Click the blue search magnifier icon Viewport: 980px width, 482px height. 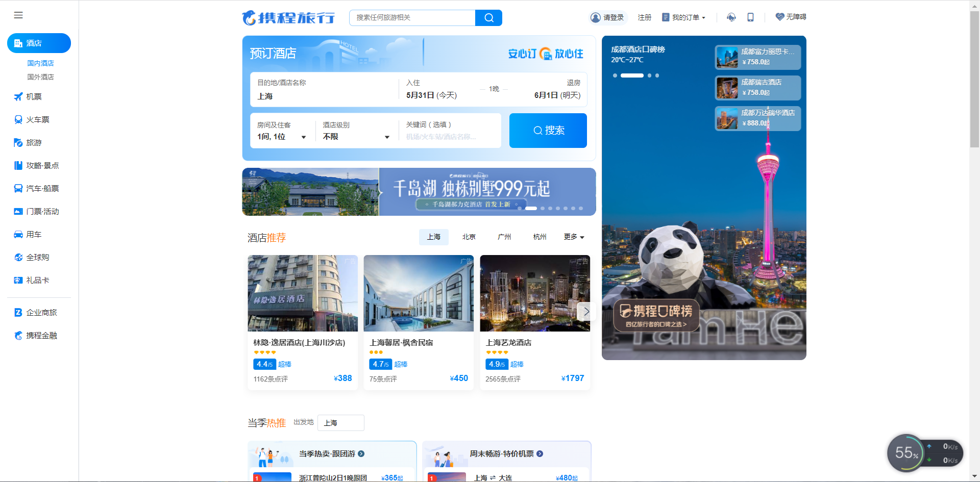(488, 18)
